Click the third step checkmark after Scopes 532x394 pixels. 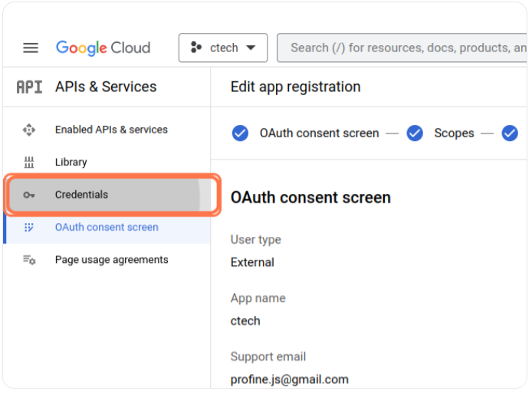point(510,133)
